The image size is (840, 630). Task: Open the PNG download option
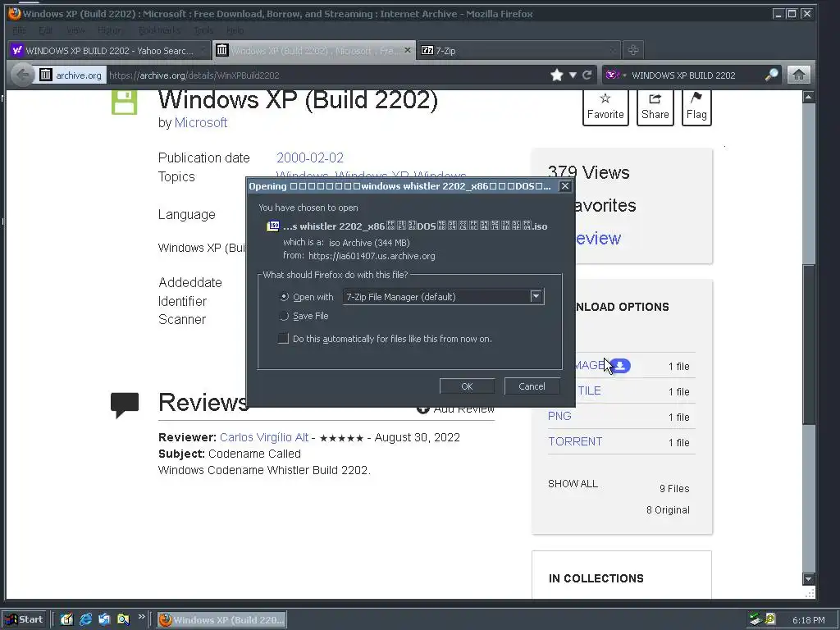tap(559, 416)
